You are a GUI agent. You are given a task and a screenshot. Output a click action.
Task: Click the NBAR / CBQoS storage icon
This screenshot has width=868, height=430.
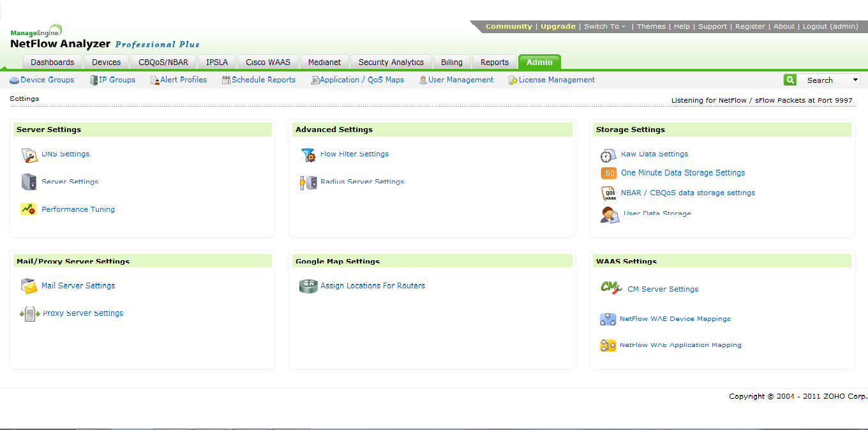coord(610,194)
